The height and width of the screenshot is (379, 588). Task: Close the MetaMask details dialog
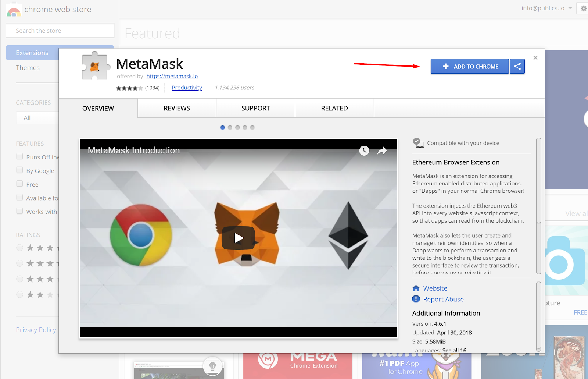click(535, 57)
